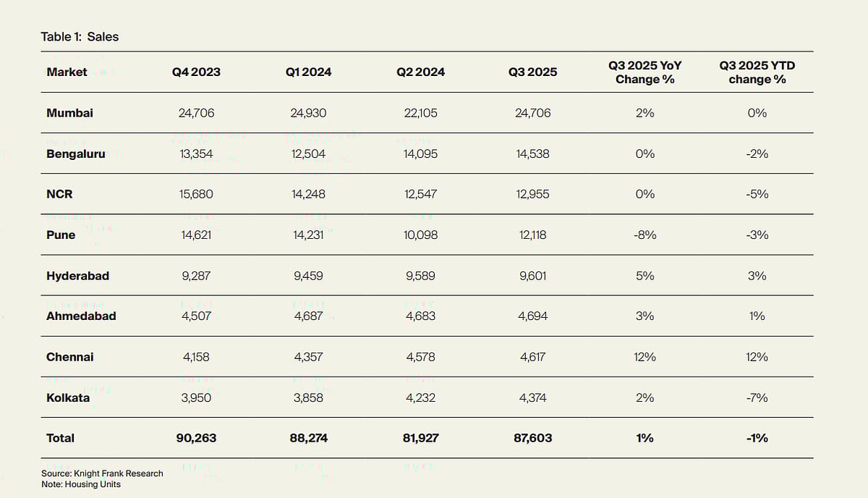Viewport: 868px width, 498px height.
Task: Select the Chennai row label
Action: pyautogui.click(x=69, y=357)
